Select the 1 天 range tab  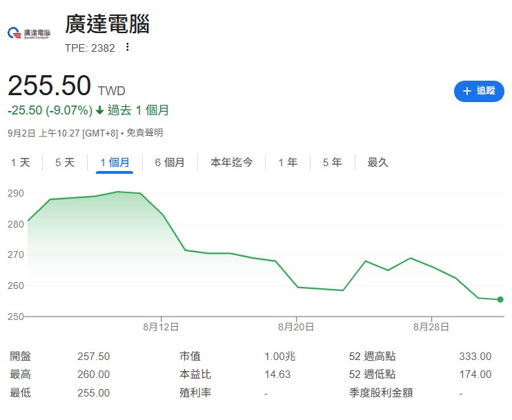pyautogui.click(x=20, y=162)
